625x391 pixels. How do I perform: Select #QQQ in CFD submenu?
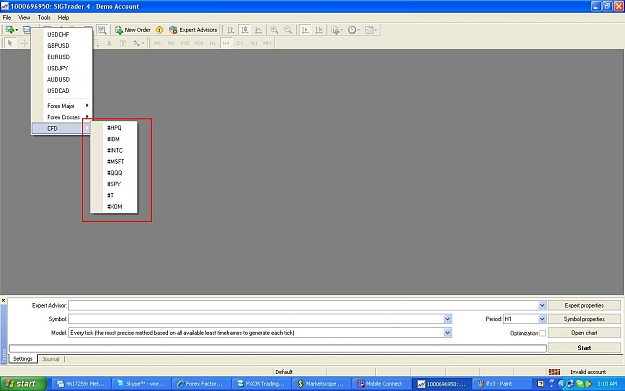(x=114, y=173)
